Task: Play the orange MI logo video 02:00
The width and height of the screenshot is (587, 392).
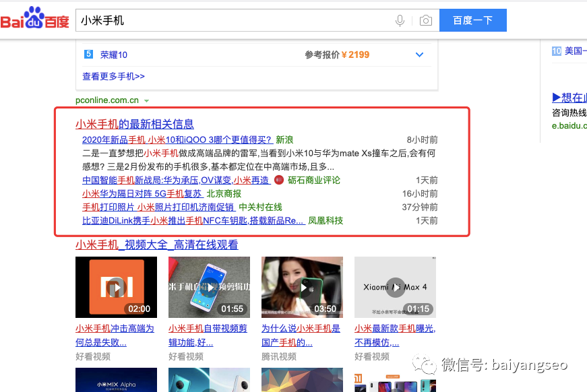Action: 116,288
